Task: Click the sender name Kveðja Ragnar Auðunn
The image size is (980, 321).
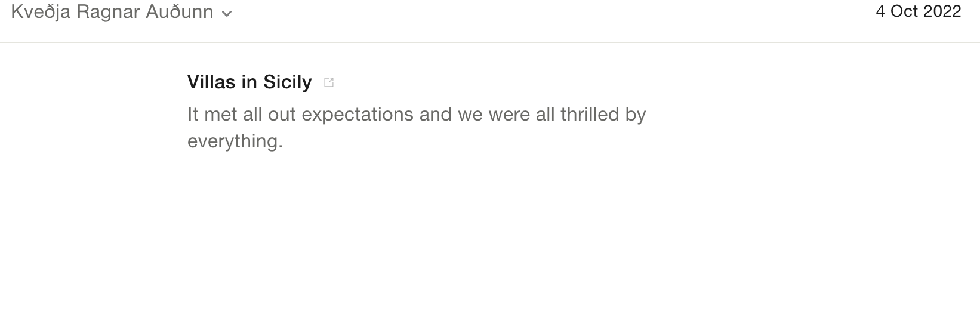Action: pyautogui.click(x=112, y=12)
